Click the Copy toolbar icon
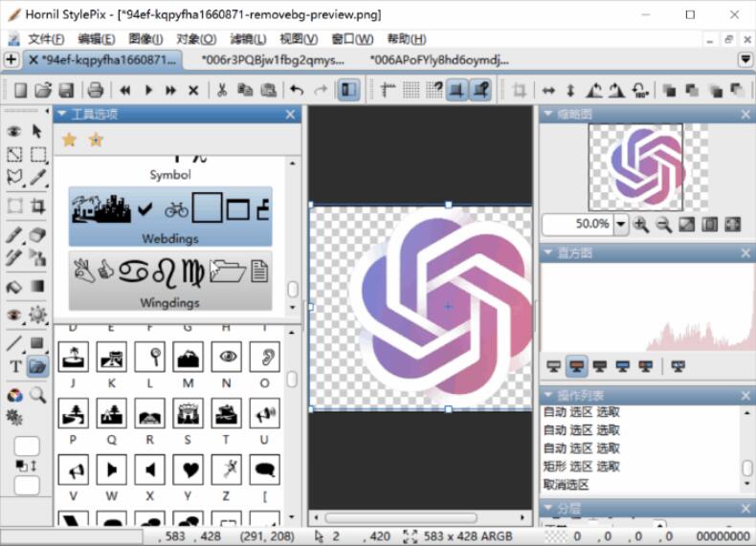 pos(245,90)
